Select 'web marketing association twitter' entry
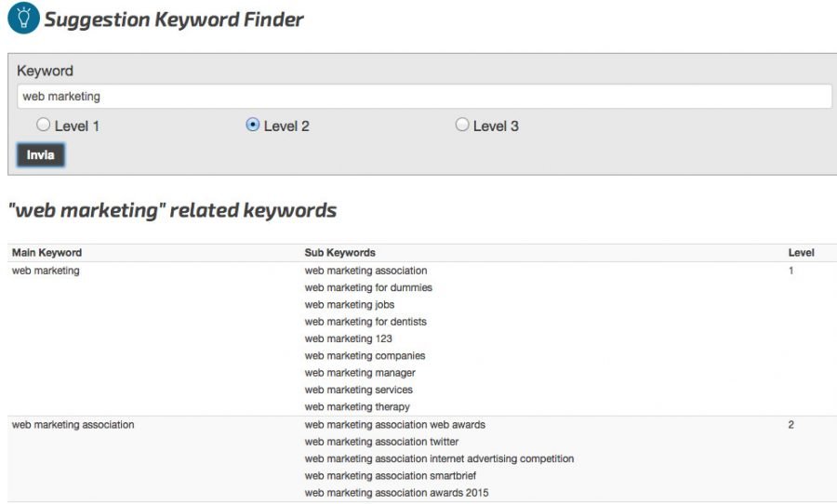This screenshot has height=504, width=837. (x=381, y=442)
